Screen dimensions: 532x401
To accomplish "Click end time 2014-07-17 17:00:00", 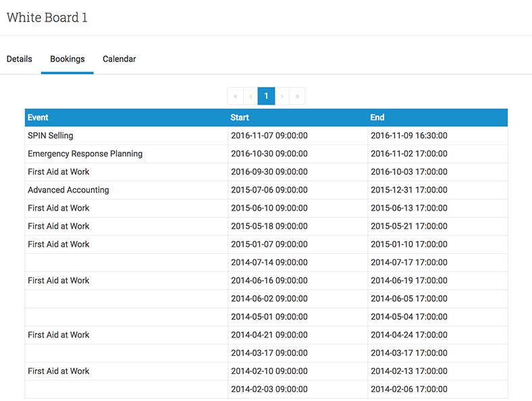I will click(409, 263).
